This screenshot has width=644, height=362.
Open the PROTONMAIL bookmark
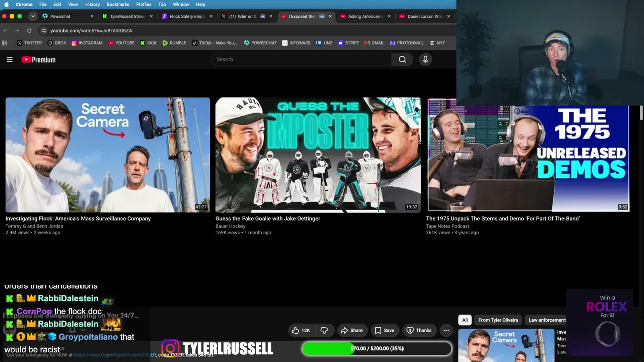point(407,43)
